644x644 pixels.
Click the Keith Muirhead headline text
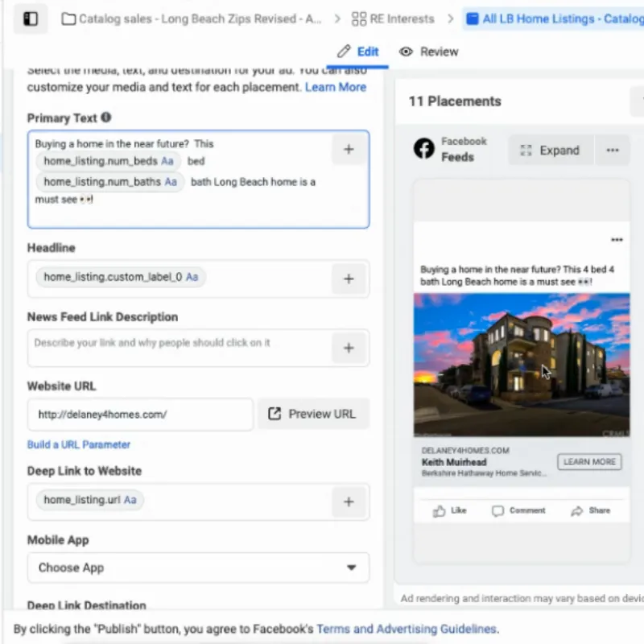tap(454, 462)
